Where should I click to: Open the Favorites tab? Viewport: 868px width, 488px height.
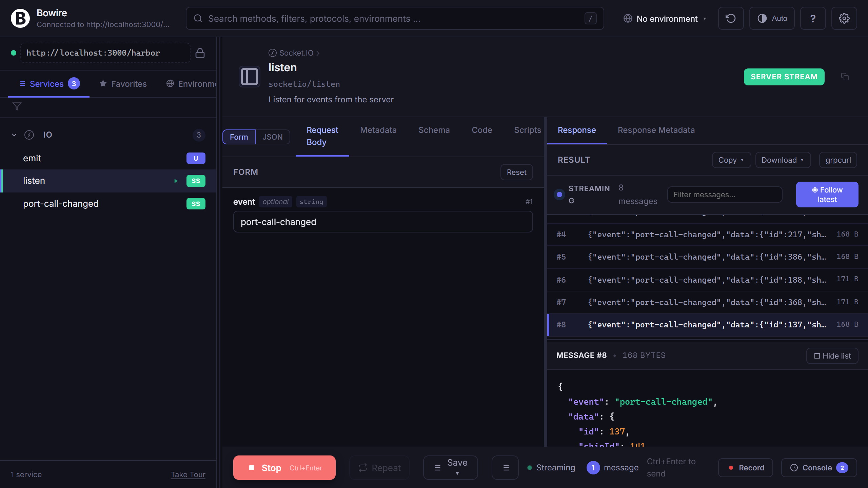123,84
